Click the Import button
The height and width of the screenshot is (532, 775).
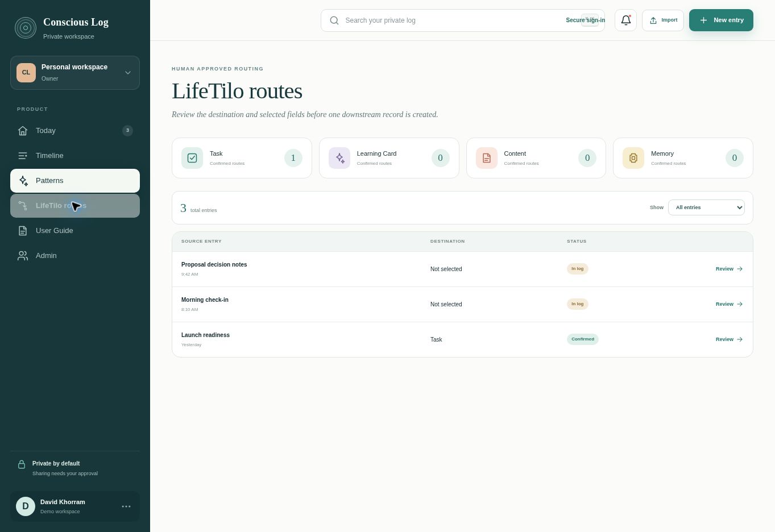pos(663,20)
